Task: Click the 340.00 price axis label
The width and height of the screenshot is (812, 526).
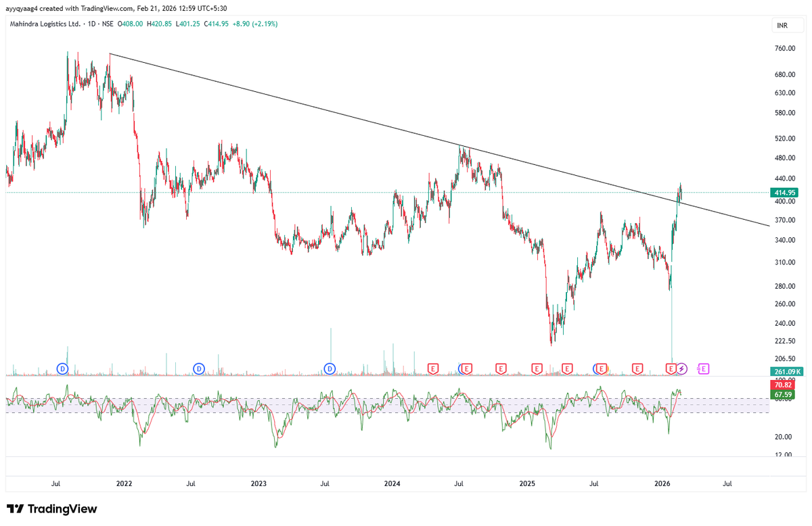Action: pos(785,240)
